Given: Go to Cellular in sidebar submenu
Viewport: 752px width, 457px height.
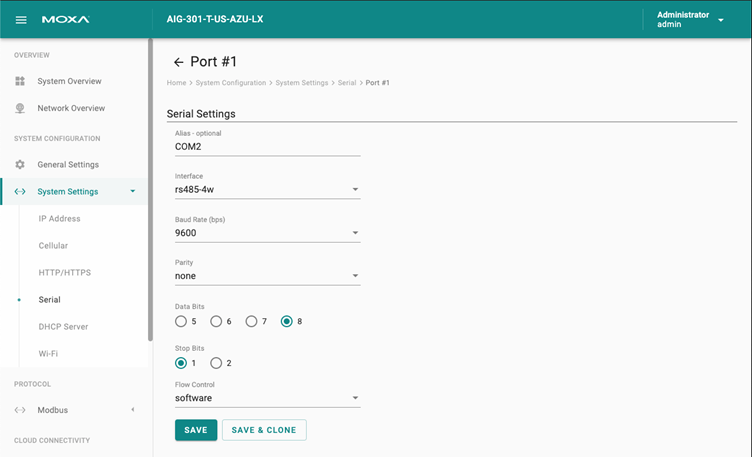Looking at the screenshot, I should 53,246.
